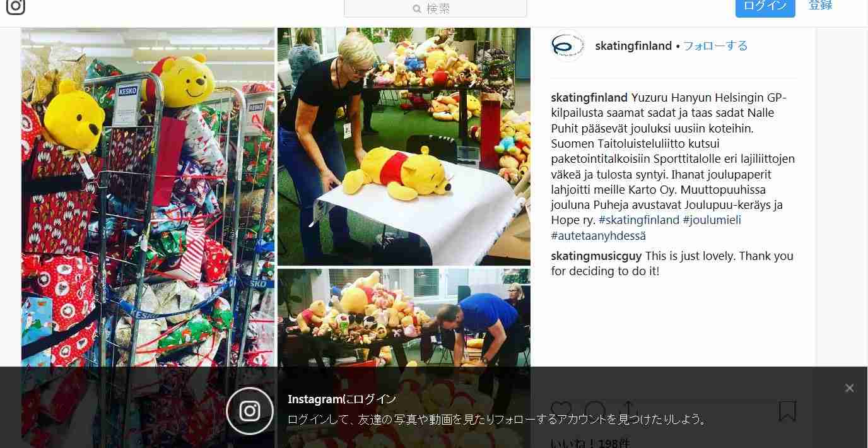Share the post via the upload arrow icon
The height and width of the screenshot is (448, 868).
pyautogui.click(x=628, y=411)
